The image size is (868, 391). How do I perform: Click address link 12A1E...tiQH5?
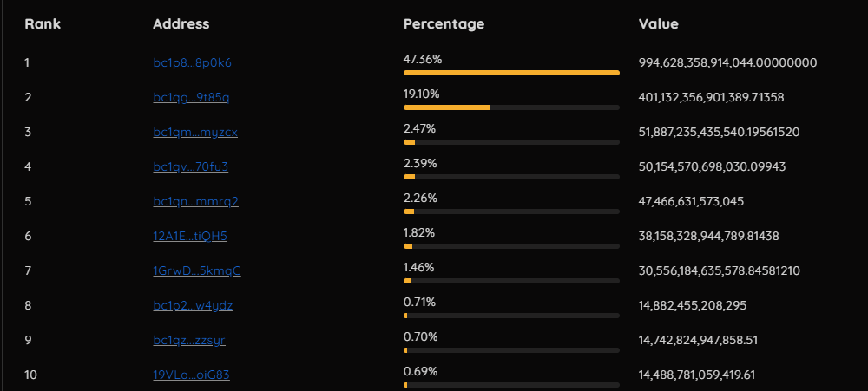(x=190, y=236)
